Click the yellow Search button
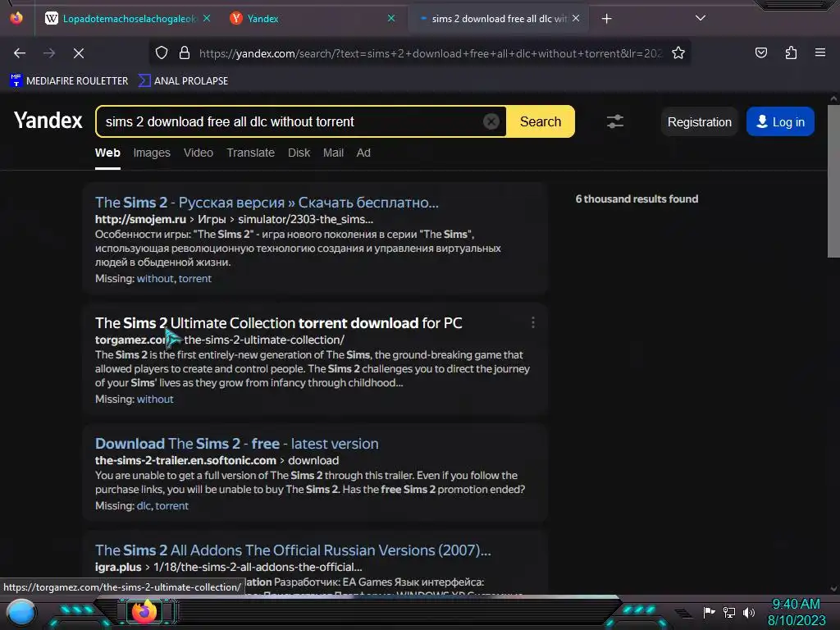 pyautogui.click(x=541, y=121)
